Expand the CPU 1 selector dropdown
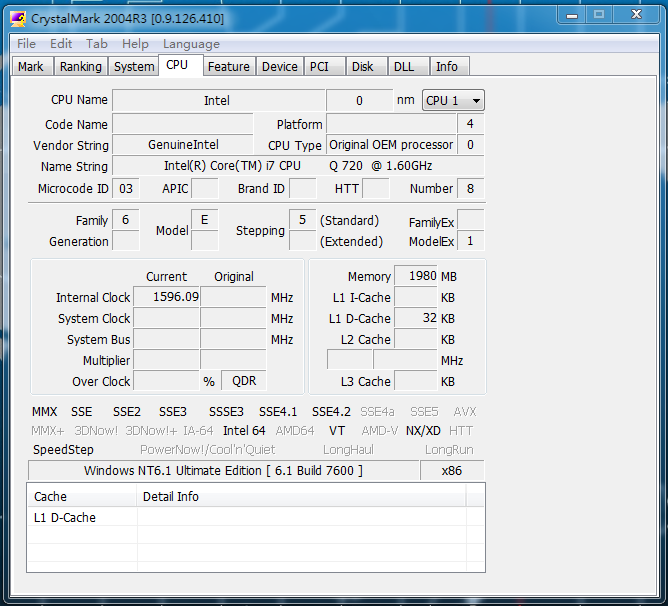Viewport: 668px width, 606px height. point(453,101)
